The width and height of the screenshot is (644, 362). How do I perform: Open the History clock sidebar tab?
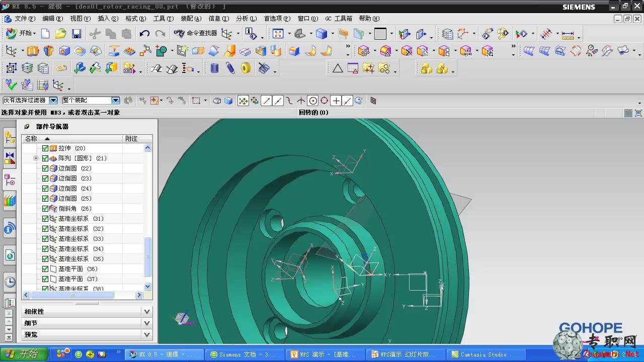(x=10, y=282)
